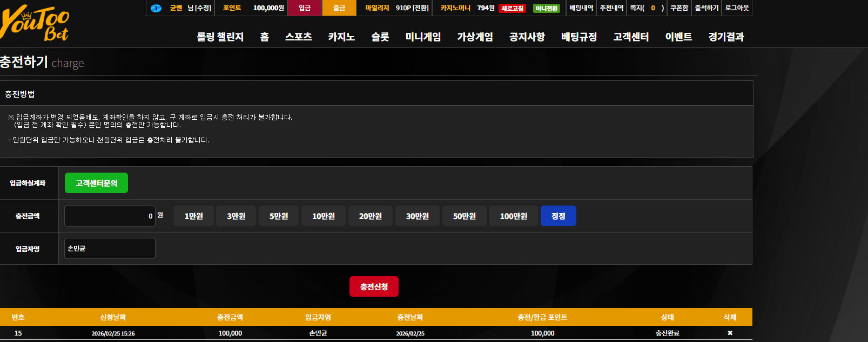This screenshot has height=342, width=868.
Task: Open 베팅내역 betting history link
Action: pyautogui.click(x=581, y=8)
